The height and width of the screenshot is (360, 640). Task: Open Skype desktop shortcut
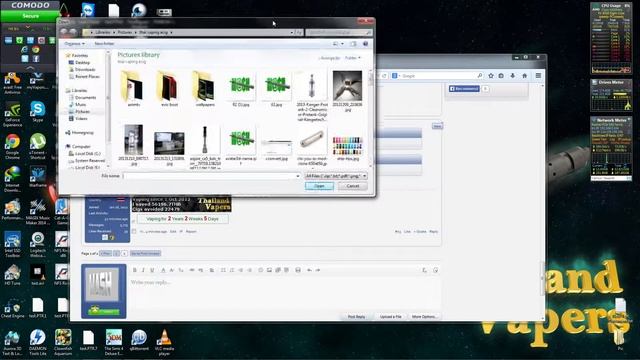click(x=38, y=111)
